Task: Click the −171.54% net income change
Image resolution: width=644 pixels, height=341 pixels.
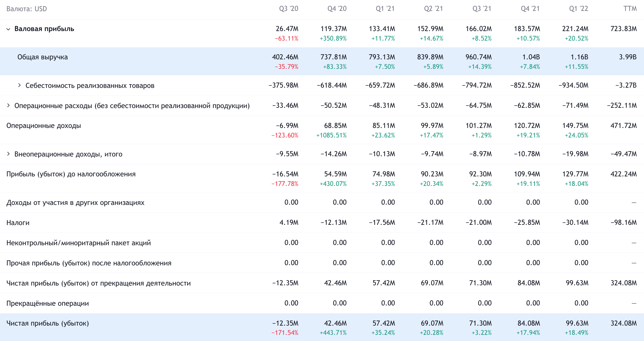Action: tap(285, 333)
